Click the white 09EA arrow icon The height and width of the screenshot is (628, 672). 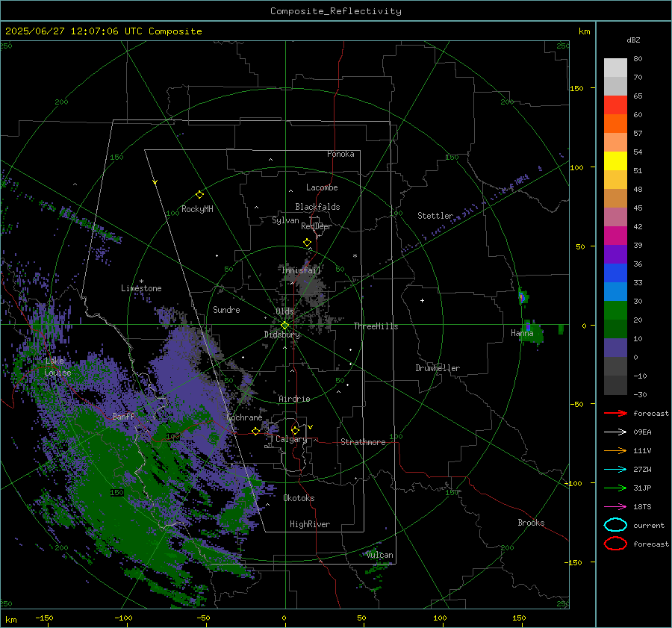[x=615, y=432]
